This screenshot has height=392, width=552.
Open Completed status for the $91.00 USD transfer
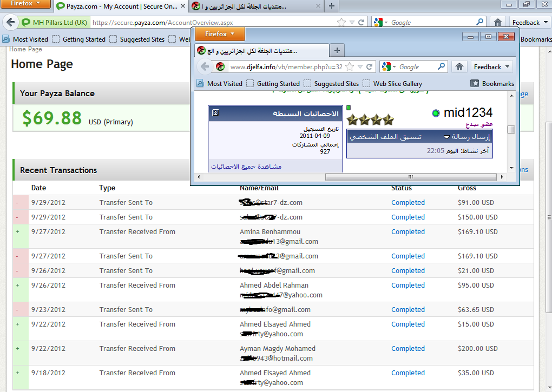[408, 203]
